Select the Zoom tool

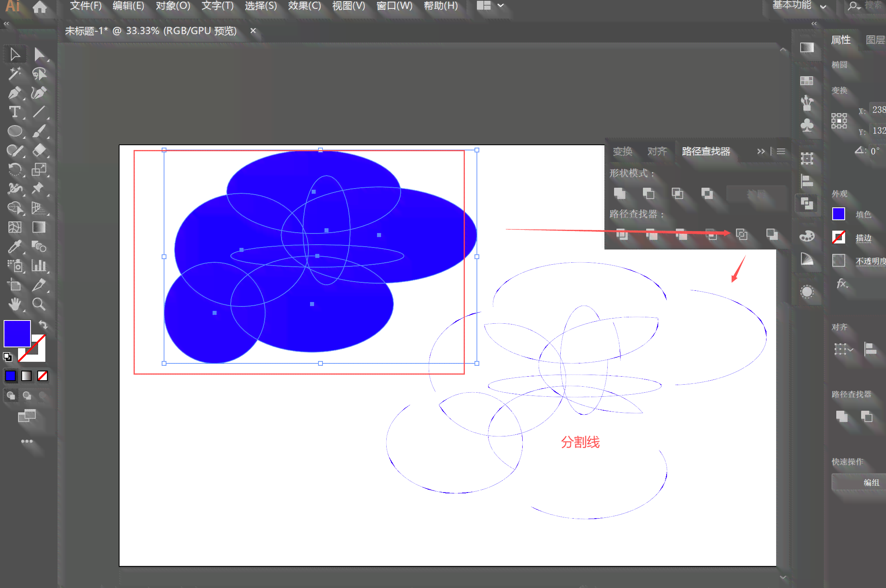(x=39, y=304)
